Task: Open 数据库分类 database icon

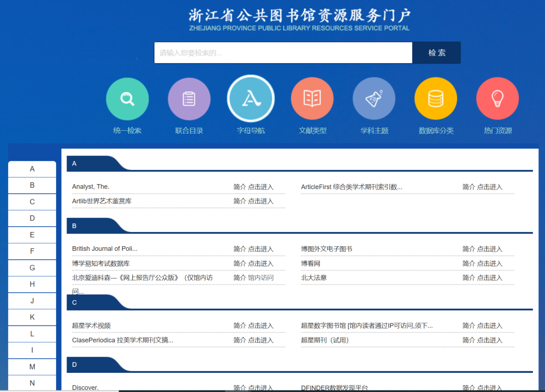Action: click(x=436, y=99)
